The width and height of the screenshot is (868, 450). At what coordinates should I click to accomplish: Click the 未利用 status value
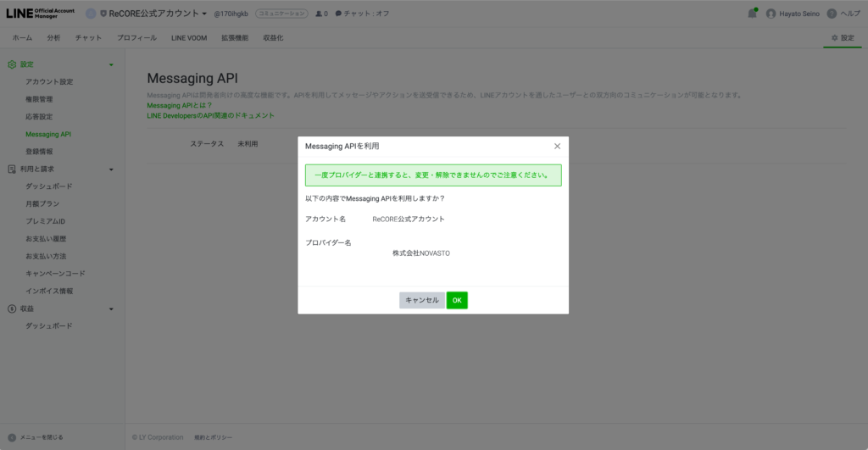[248, 144]
